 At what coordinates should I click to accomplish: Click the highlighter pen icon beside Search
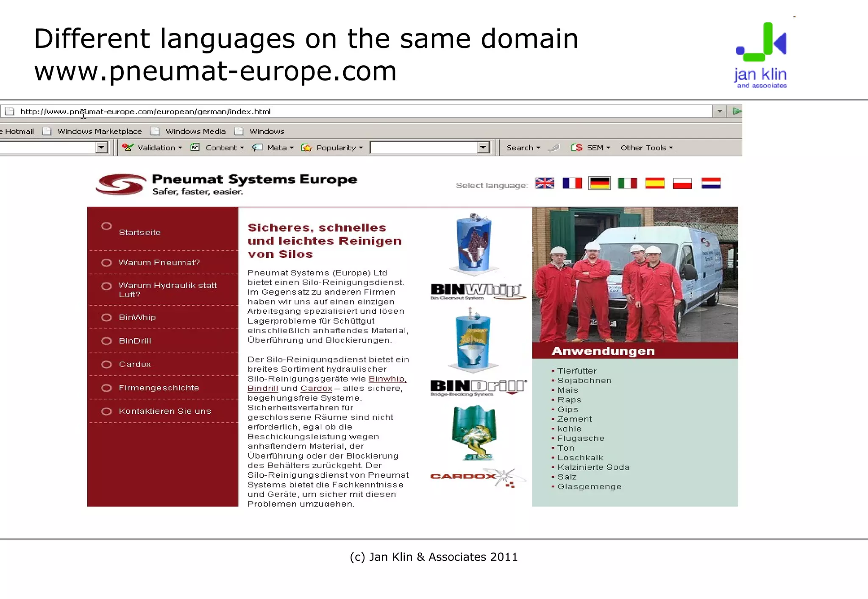pyautogui.click(x=554, y=148)
